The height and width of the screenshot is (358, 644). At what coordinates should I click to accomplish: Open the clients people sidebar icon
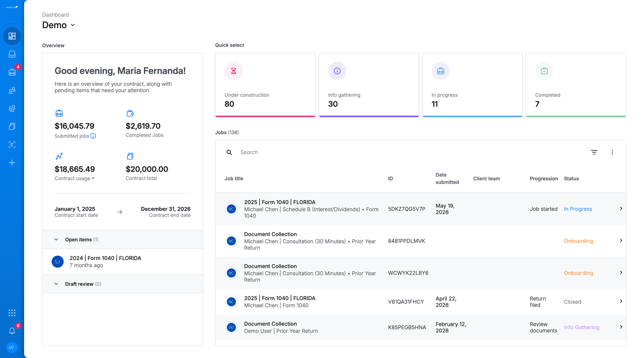click(12, 91)
